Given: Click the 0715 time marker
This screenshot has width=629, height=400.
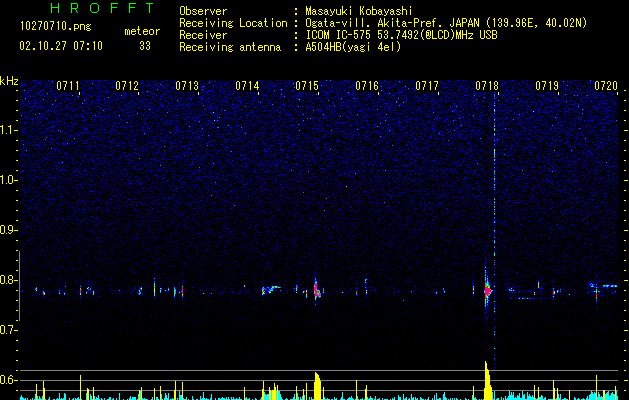Looking at the screenshot, I should click(x=307, y=86).
